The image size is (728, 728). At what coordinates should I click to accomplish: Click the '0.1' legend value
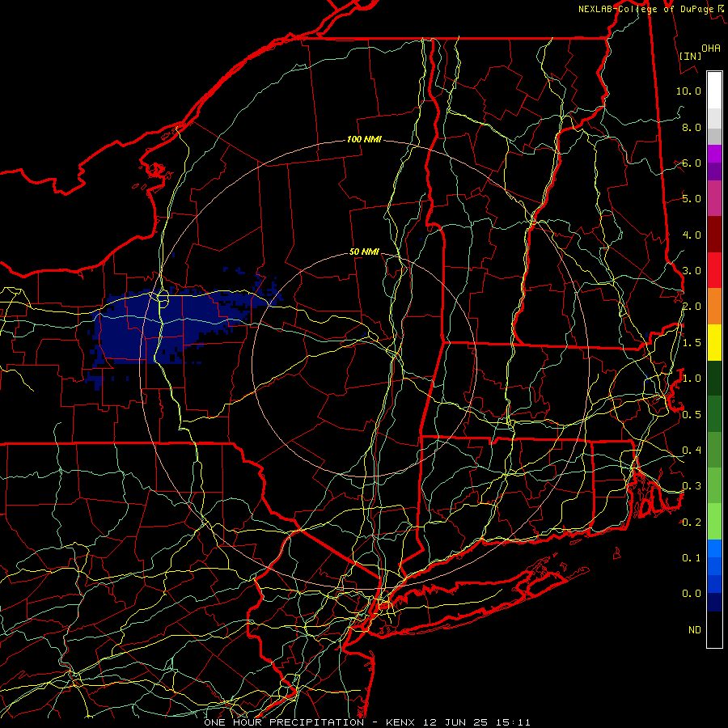(692, 557)
